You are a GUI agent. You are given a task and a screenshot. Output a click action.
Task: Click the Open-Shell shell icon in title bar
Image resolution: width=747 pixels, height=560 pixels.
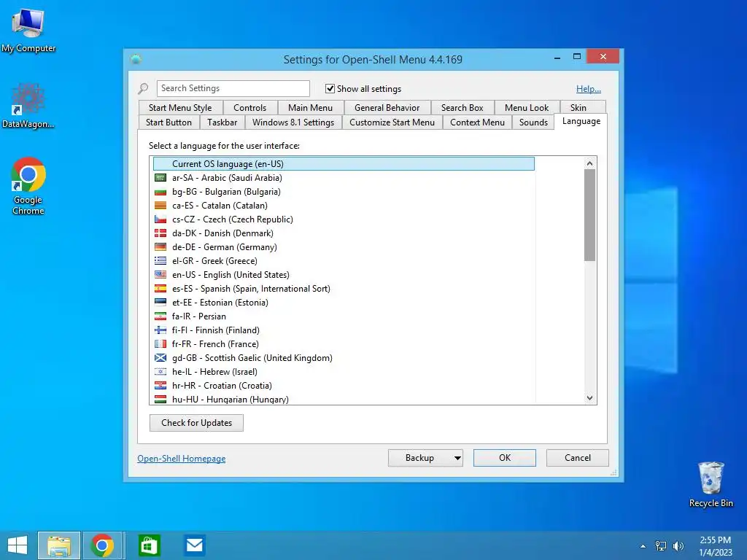click(136, 60)
